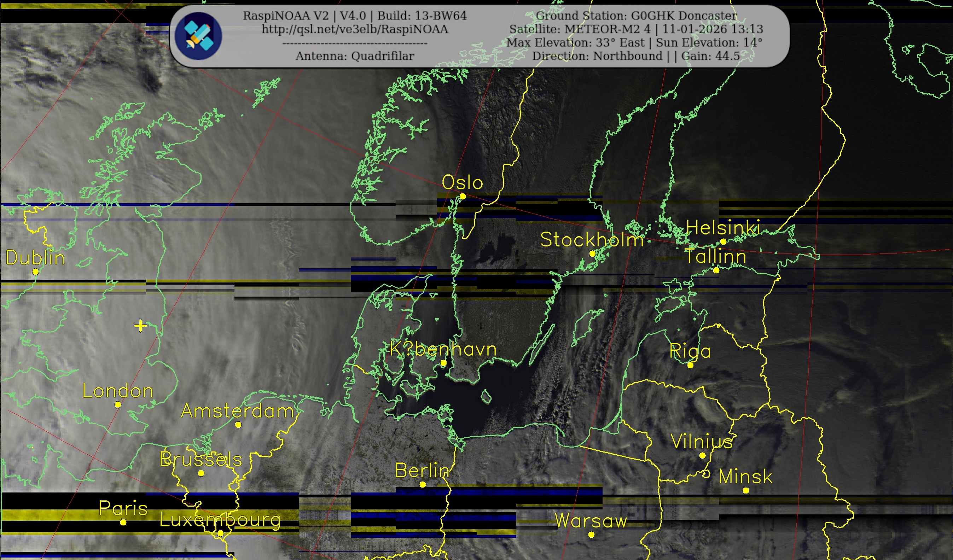Click the yellow ground station crosshair marker

pos(140,326)
